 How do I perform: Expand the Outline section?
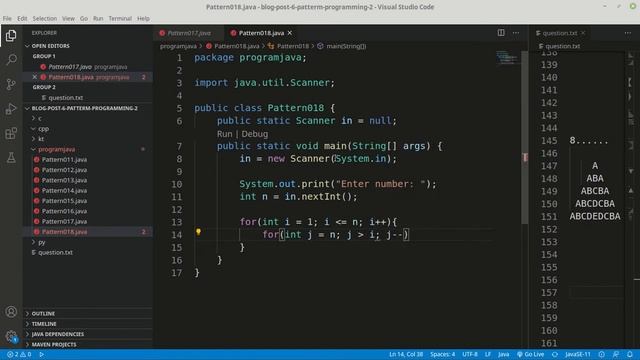coord(43,313)
